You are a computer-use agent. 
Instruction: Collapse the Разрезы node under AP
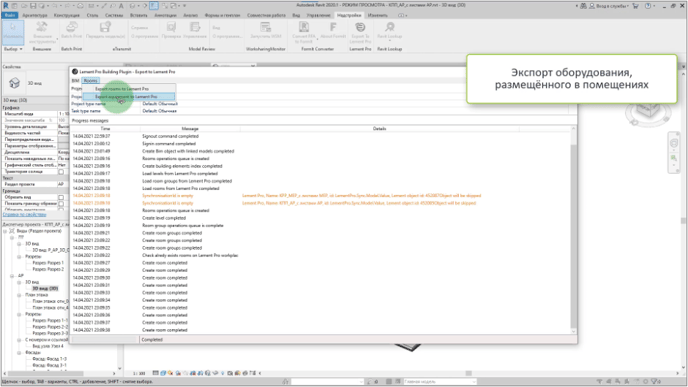pyautogui.click(x=19, y=314)
